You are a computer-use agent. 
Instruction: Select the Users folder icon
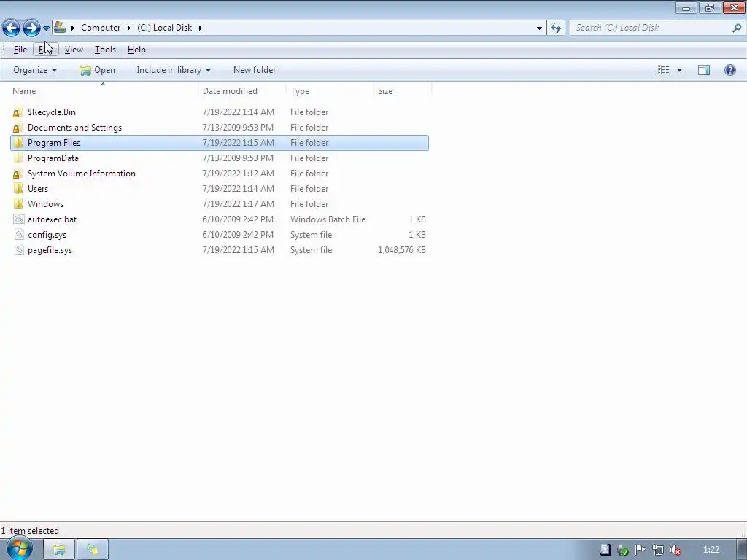[x=18, y=189]
